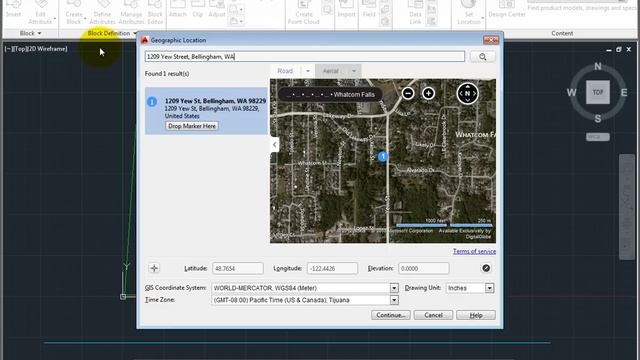Click the [Top] viewport view label

pyautogui.click(x=19, y=49)
